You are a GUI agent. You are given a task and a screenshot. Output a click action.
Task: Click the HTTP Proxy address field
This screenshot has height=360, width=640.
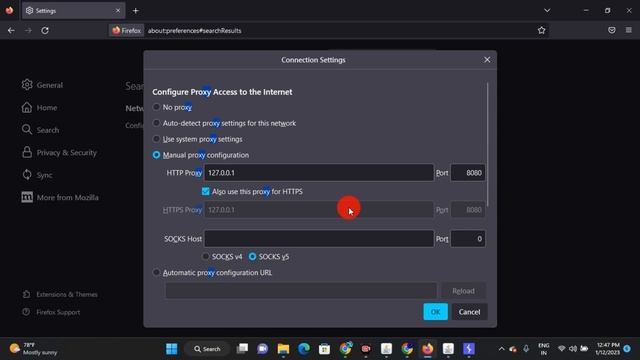point(319,173)
